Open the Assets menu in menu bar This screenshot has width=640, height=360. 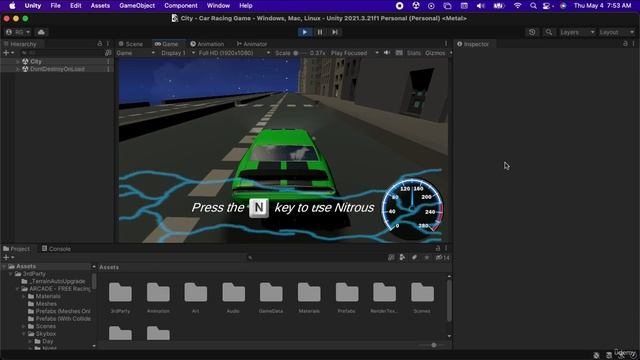pos(100,6)
